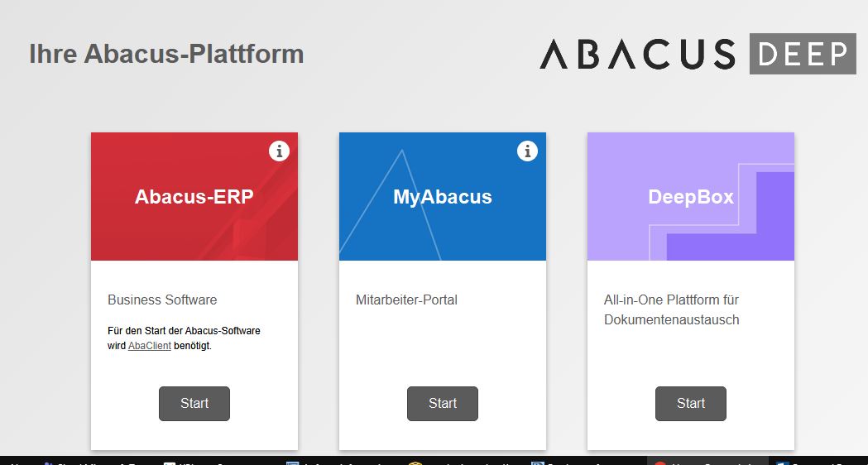Click the diagonal red graphic in Abacus-ERP banner

(x=257, y=232)
